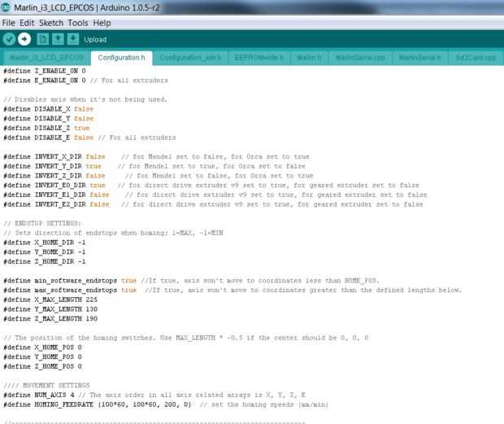Click the value 190 of Z_MAX_LENGTH

[92, 319]
